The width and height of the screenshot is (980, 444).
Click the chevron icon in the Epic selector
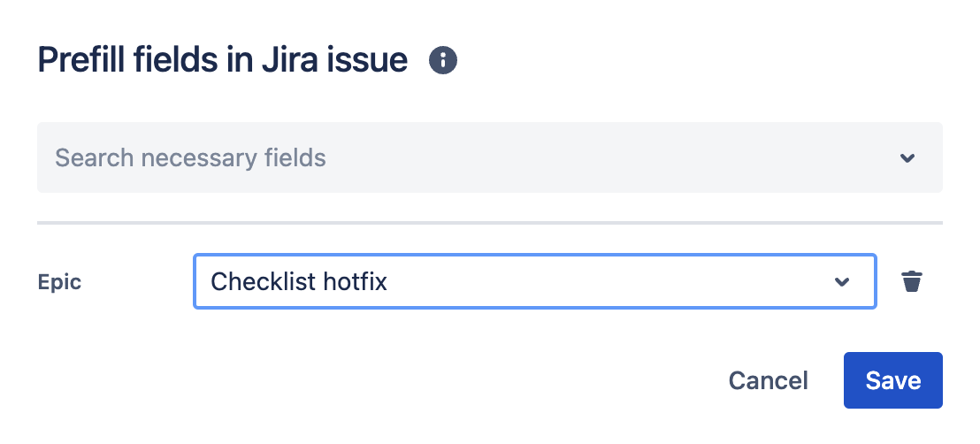[x=842, y=282]
